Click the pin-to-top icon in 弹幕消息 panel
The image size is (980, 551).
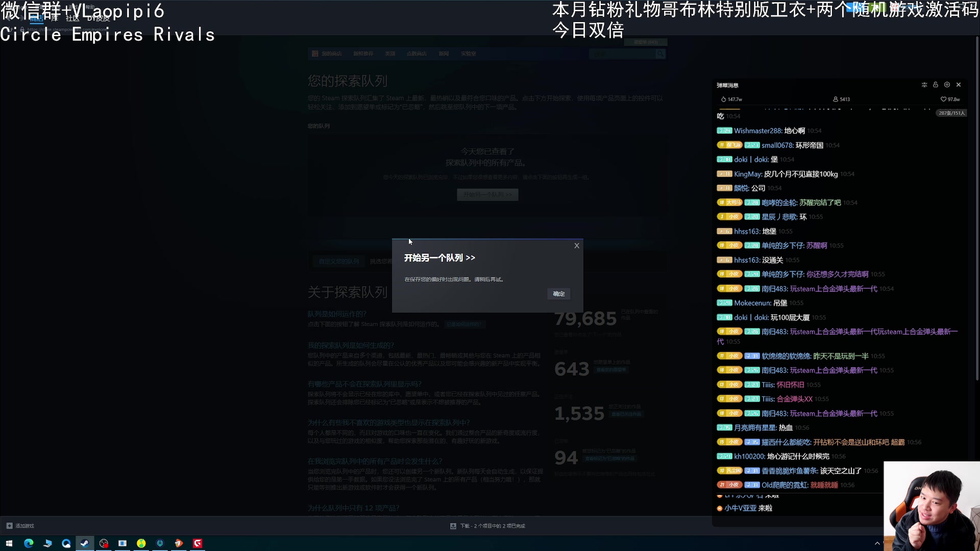924,85
